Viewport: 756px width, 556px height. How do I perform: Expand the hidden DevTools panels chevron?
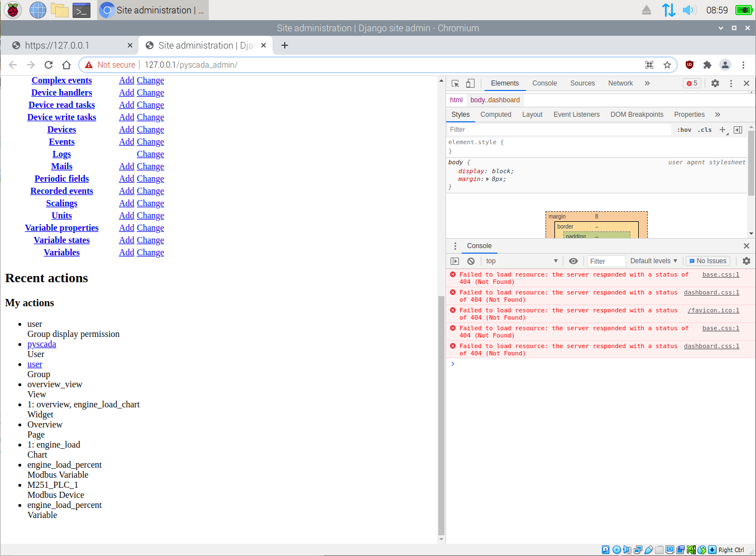point(647,83)
